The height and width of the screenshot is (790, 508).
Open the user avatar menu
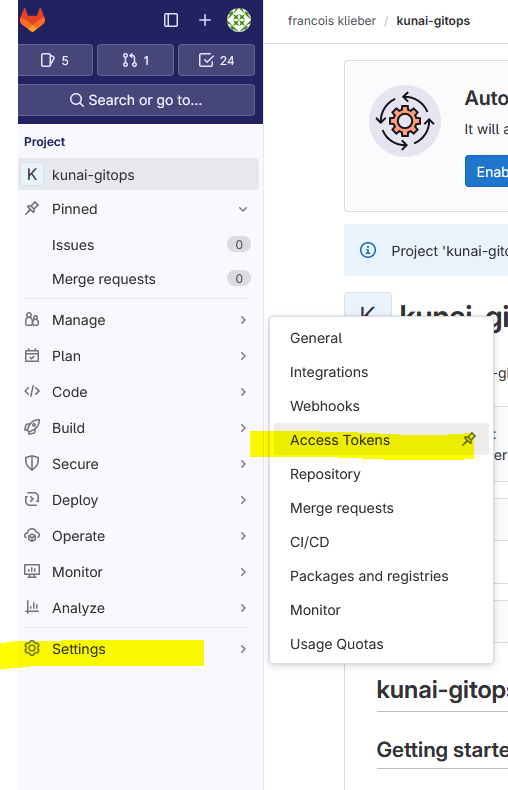[x=239, y=20]
